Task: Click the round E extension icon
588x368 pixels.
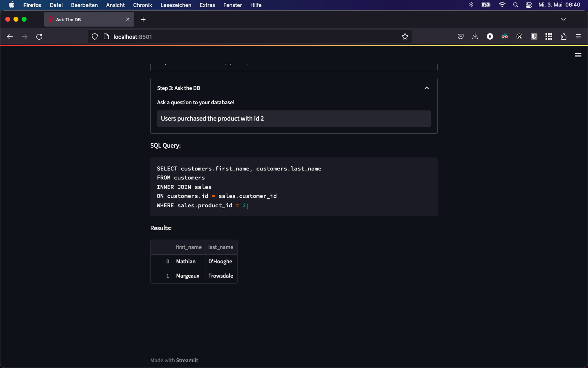Action: coord(490,37)
